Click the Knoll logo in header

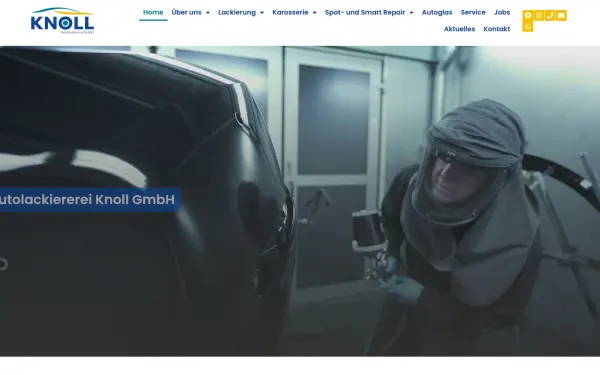click(x=62, y=21)
